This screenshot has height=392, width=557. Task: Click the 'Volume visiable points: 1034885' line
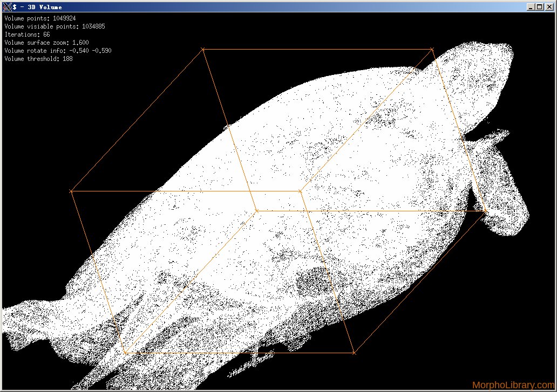point(55,26)
